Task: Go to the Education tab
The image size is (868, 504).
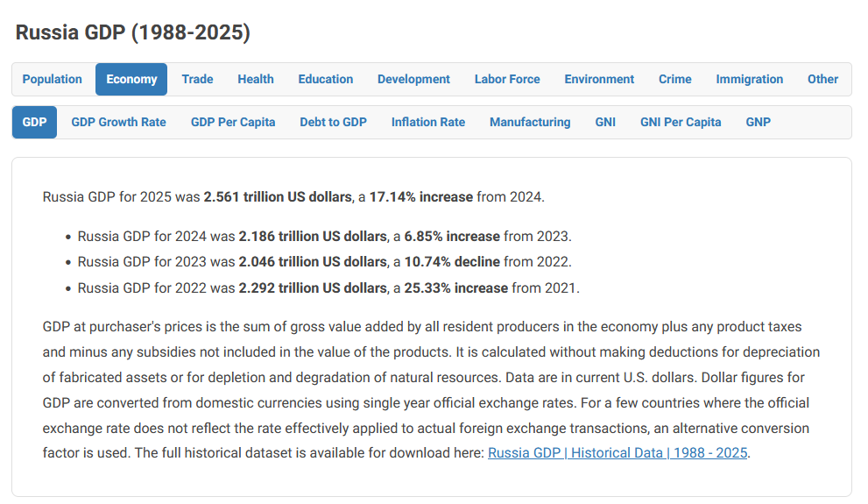Action: click(326, 79)
